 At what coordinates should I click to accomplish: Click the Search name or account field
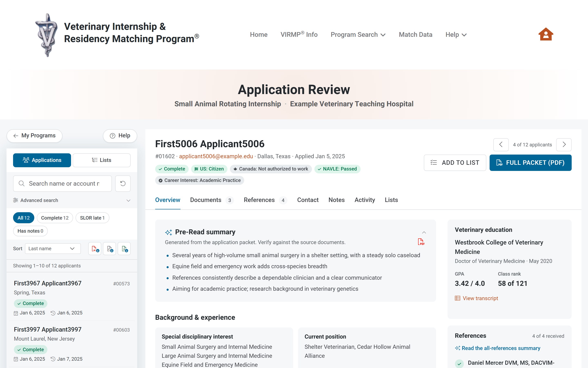coord(62,184)
